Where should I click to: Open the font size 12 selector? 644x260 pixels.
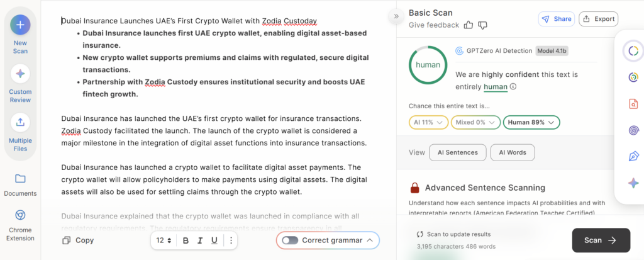point(164,240)
